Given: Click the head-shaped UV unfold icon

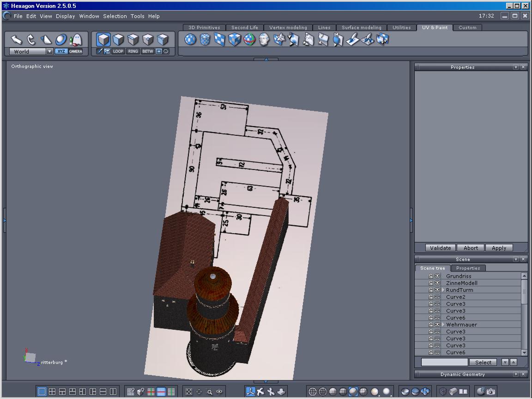Looking at the screenshot, I should pyautogui.click(x=264, y=40).
